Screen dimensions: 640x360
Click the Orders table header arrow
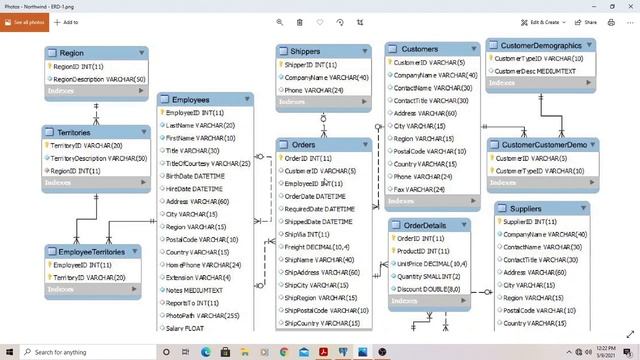365,144
